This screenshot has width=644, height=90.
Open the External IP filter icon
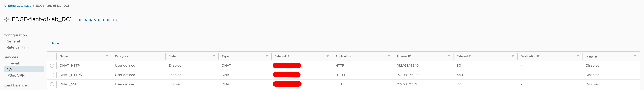click(x=327, y=56)
